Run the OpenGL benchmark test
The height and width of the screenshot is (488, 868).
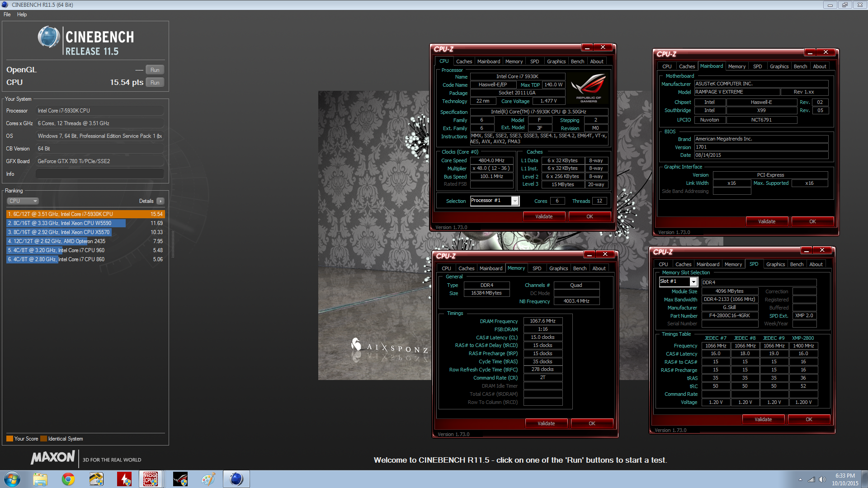tap(155, 70)
